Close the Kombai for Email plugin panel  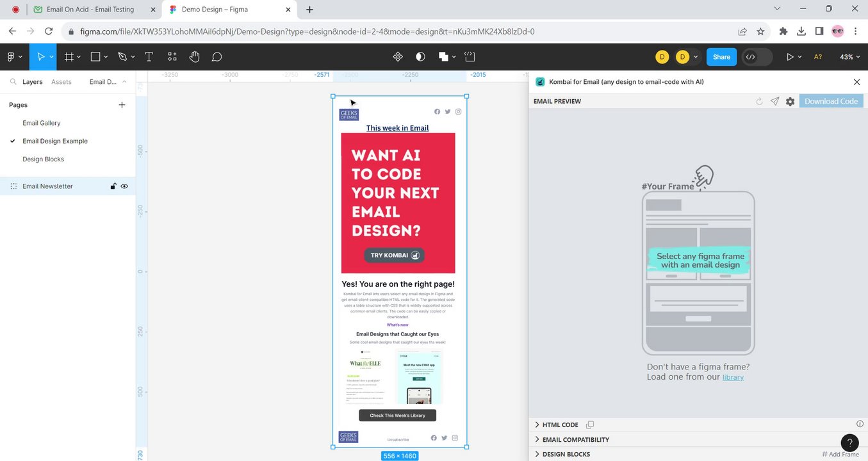point(857,82)
